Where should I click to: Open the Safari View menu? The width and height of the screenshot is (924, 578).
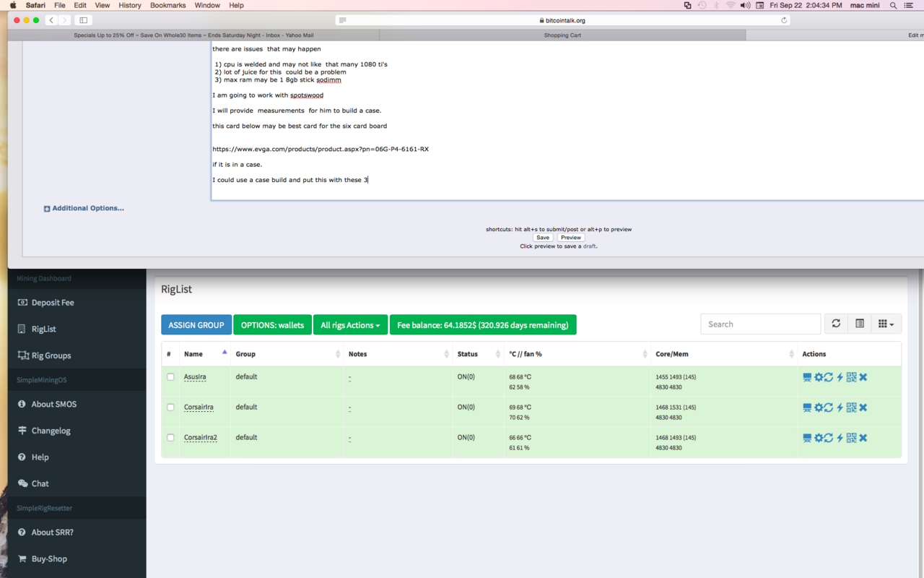click(x=103, y=5)
